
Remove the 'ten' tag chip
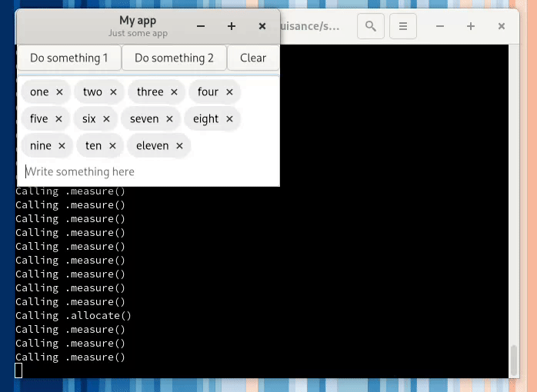[x=112, y=146]
